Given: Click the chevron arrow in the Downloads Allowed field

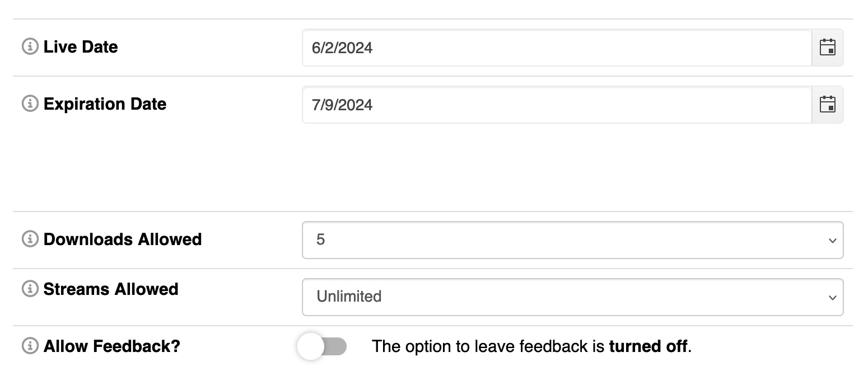Looking at the screenshot, I should pos(832,241).
